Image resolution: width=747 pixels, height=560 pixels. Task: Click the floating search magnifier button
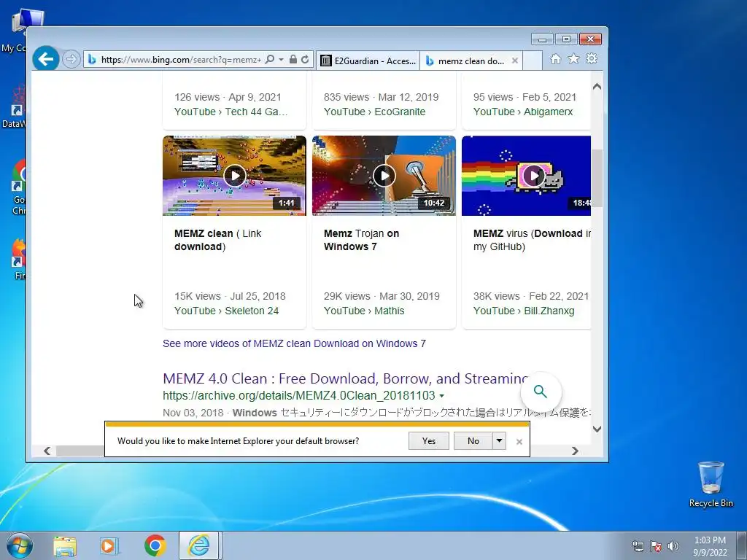tap(541, 392)
